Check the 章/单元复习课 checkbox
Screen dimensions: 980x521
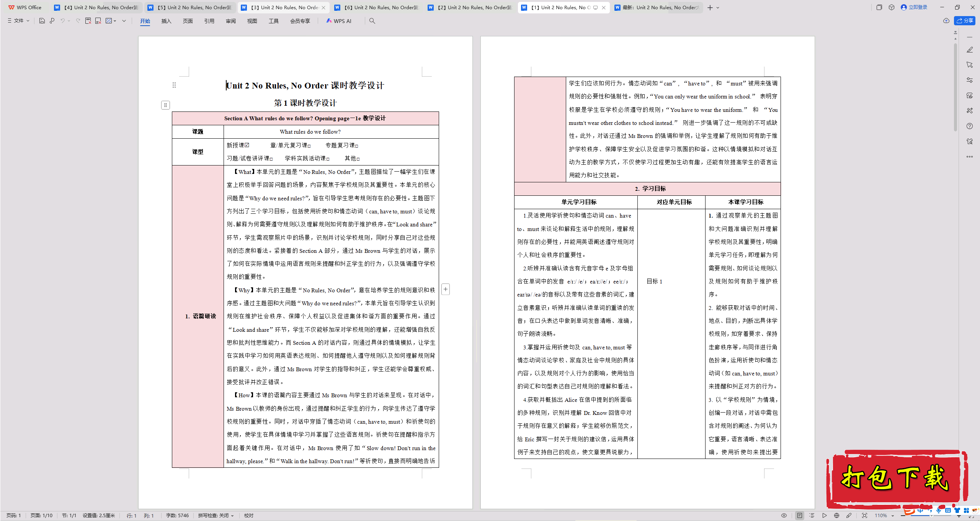tap(309, 146)
